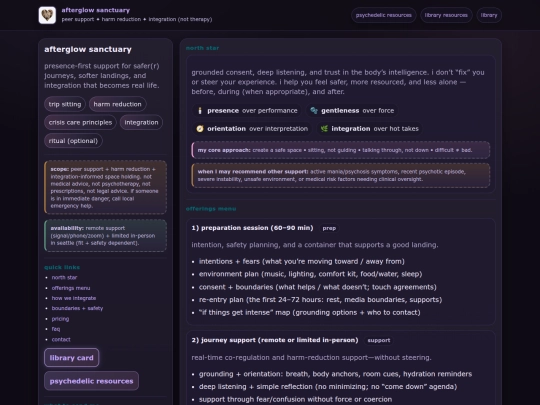
Task: Click the leaf icon beside integration
Action: 324,129
